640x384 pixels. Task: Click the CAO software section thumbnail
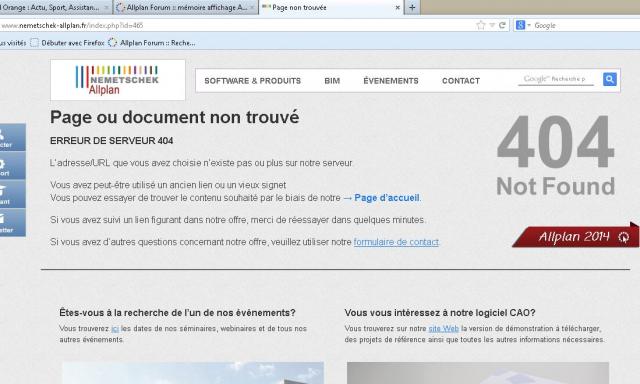[478, 373]
